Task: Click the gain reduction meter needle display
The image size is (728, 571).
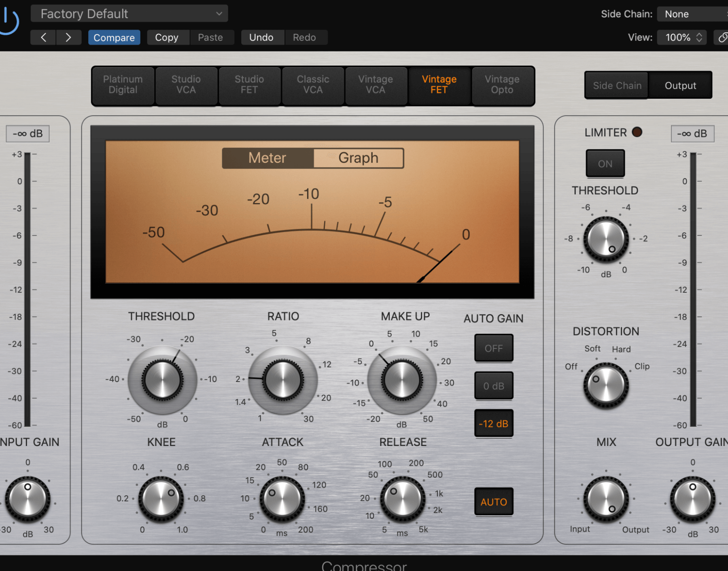Action: point(312,212)
